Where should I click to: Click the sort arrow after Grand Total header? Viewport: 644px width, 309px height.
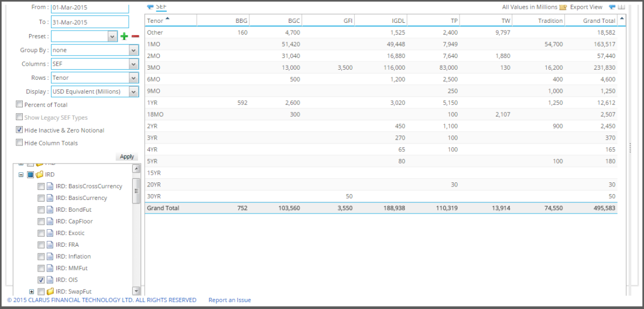[x=621, y=19]
